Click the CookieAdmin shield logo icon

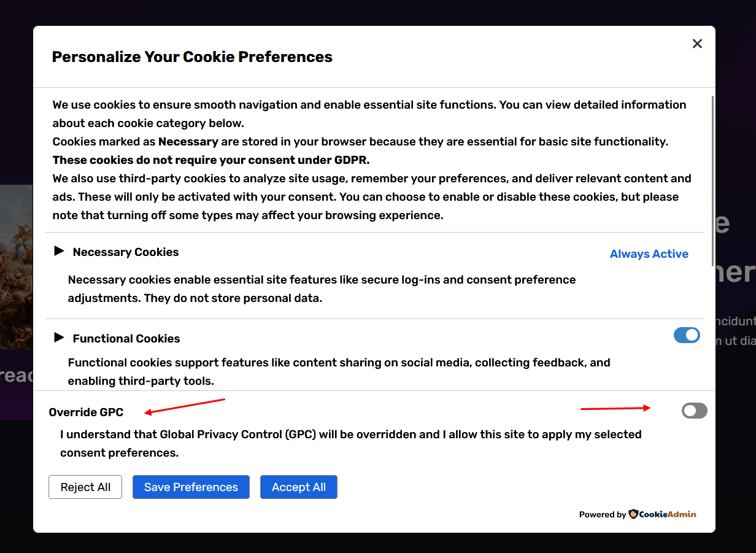point(633,514)
